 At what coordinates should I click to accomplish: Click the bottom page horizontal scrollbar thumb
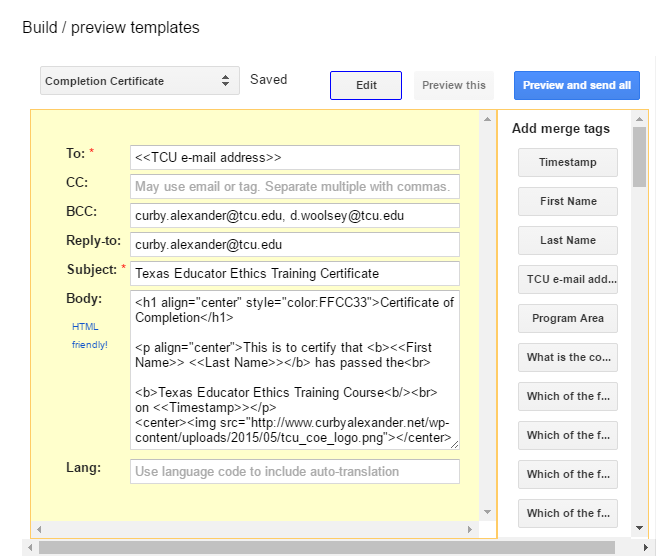click(x=327, y=547)
